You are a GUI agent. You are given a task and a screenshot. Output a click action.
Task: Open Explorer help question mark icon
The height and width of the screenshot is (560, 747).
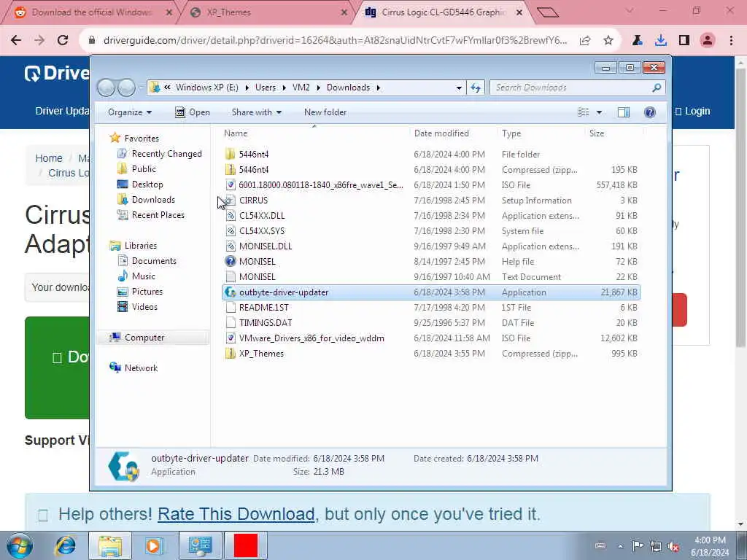tap(649, 112)
